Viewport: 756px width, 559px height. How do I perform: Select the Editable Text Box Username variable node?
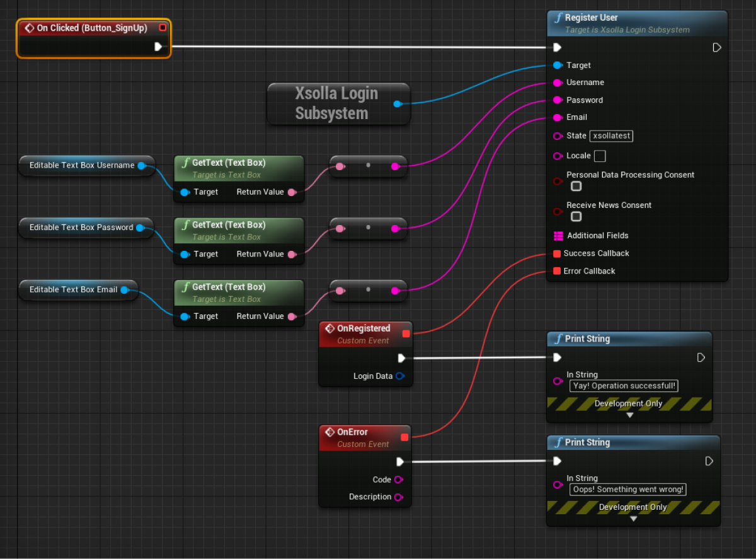pos(82,166)
